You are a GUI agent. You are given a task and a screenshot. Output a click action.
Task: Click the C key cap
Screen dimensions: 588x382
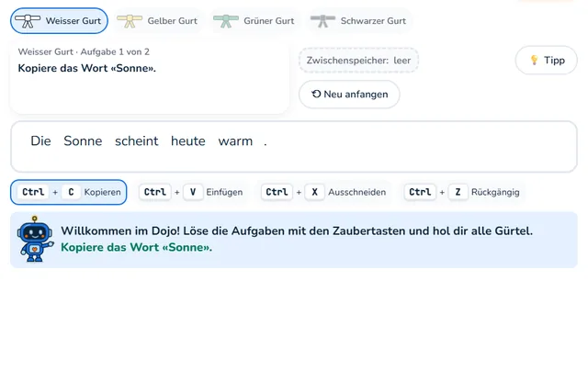tap(71, 192)
